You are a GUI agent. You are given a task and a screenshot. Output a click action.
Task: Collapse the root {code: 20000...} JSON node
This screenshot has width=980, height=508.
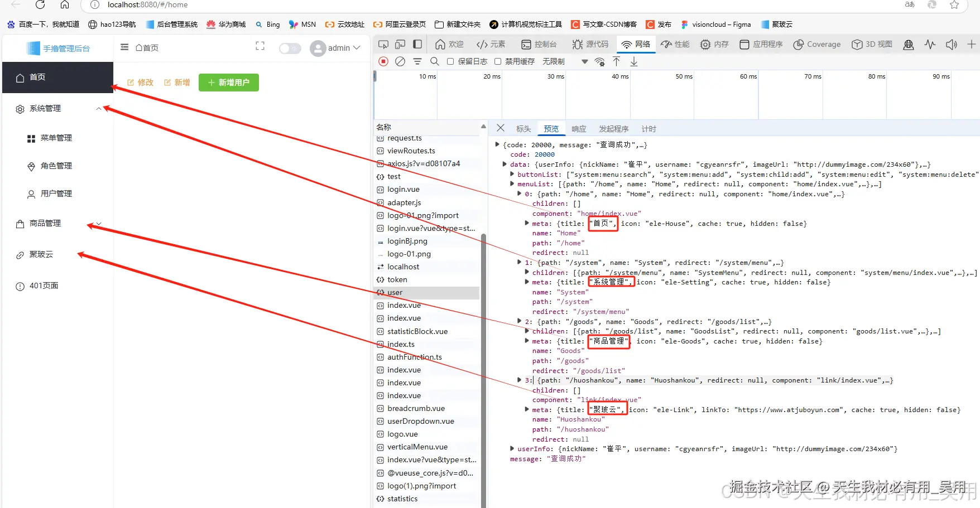point(497,145)
